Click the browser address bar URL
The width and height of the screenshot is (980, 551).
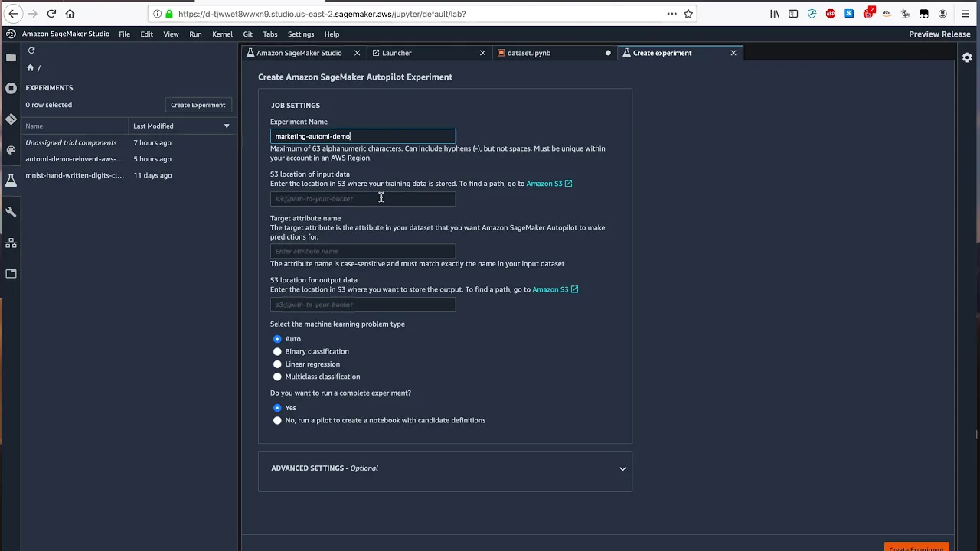tap(322, 14)
